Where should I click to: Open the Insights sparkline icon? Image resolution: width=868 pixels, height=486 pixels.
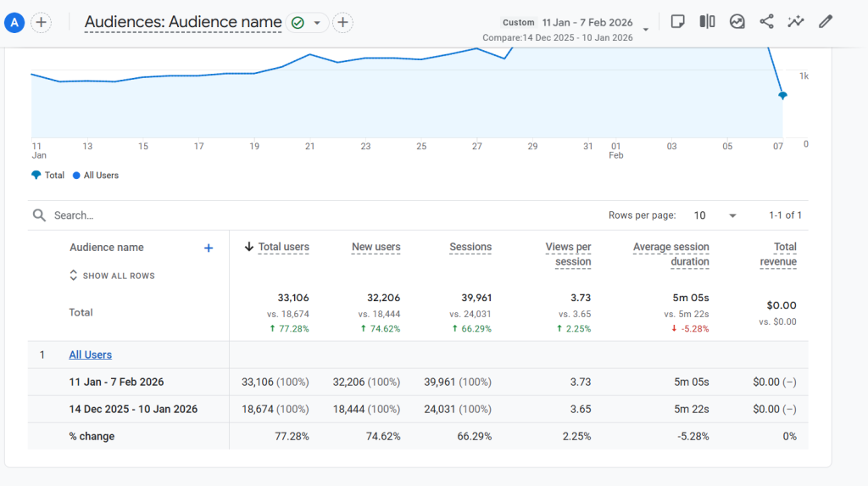[x=795, y=22]
